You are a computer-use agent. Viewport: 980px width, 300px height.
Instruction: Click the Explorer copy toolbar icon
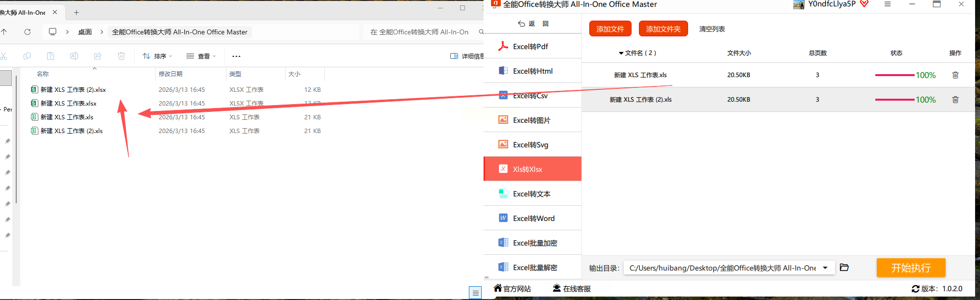pos(27,56)
